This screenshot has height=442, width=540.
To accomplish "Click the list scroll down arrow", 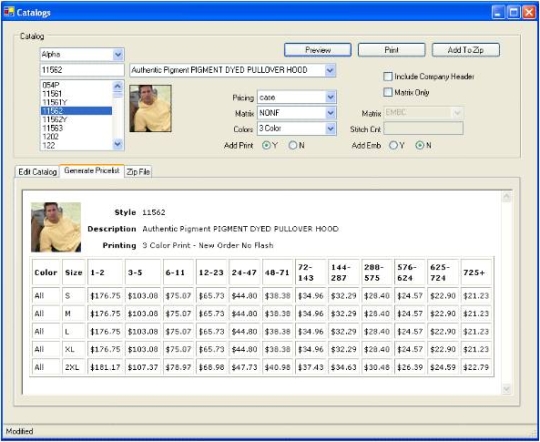I will point(118,144).
